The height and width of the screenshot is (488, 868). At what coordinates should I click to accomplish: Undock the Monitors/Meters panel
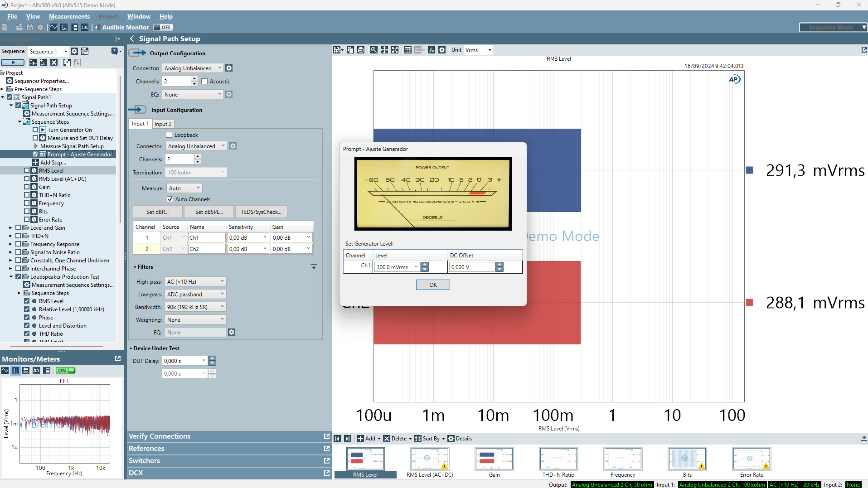click(x=118, y=358)
